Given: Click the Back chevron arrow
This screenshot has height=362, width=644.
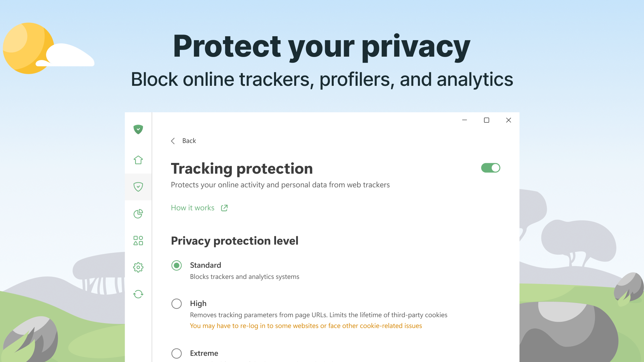Looking at the screenshot, I should pyautogui.click(x=173, y=141).
